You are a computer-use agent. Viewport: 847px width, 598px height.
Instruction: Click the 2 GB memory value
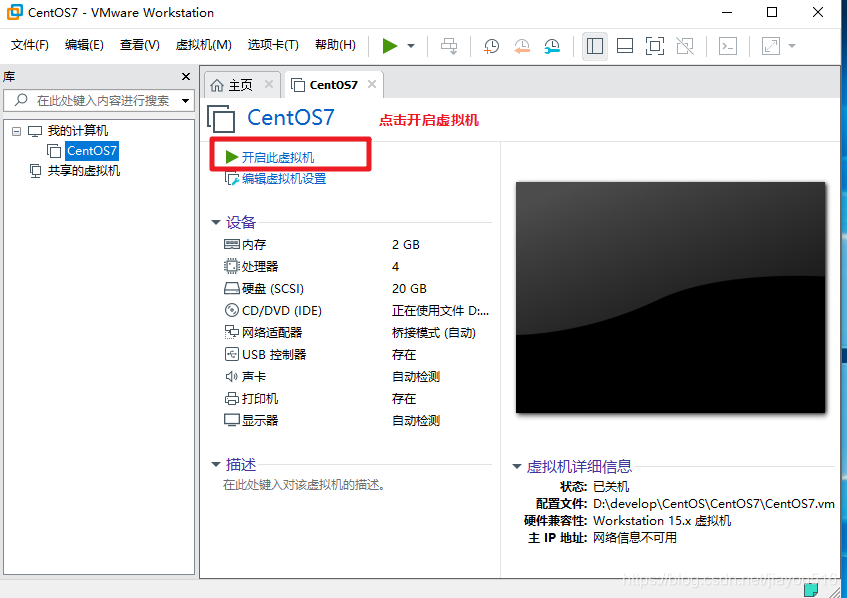pyautogui.click(x=406, y=245)
